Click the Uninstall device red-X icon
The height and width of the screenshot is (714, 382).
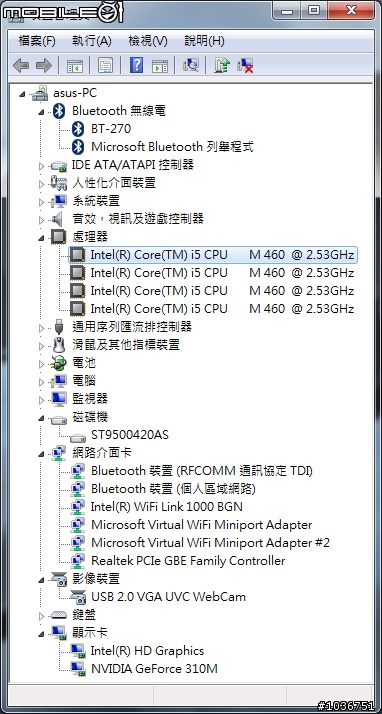(x=245, y=66)
